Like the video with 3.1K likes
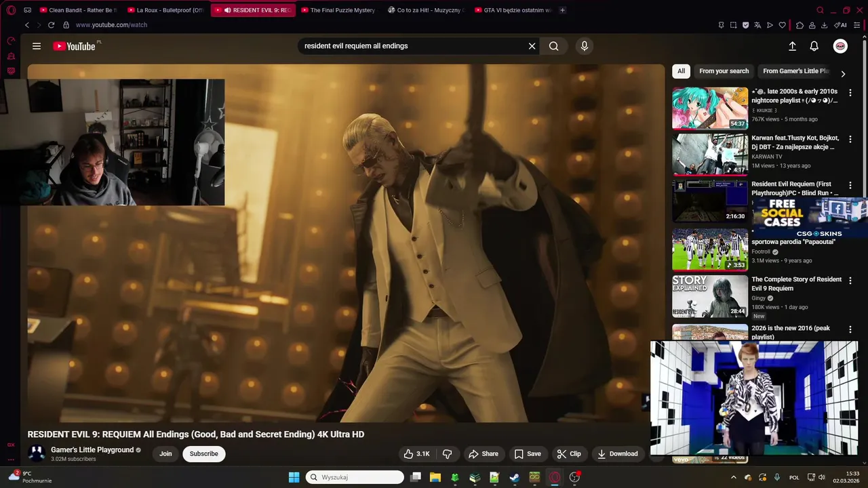868x488 pixels. pos(417,454)
